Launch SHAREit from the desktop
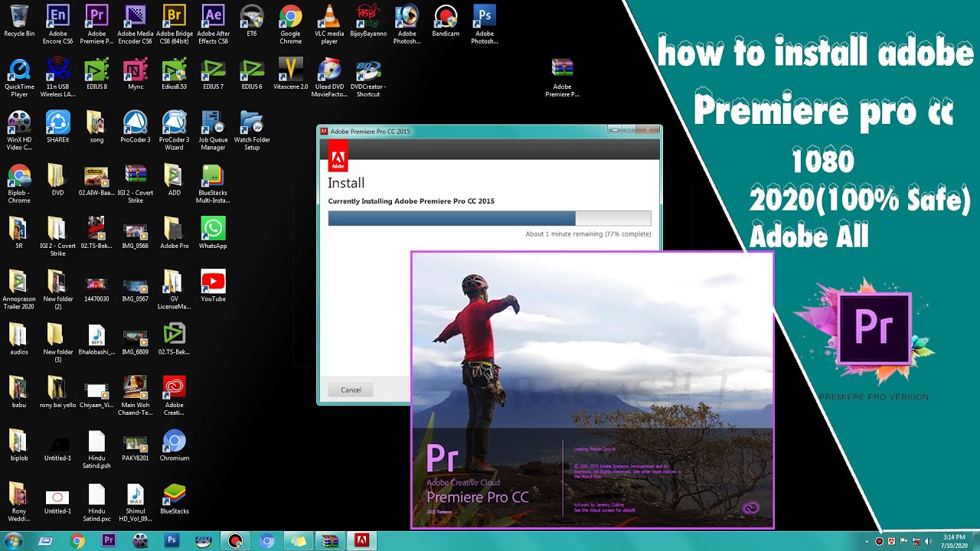Screen dimensions: 980x551 pos(57,127)
